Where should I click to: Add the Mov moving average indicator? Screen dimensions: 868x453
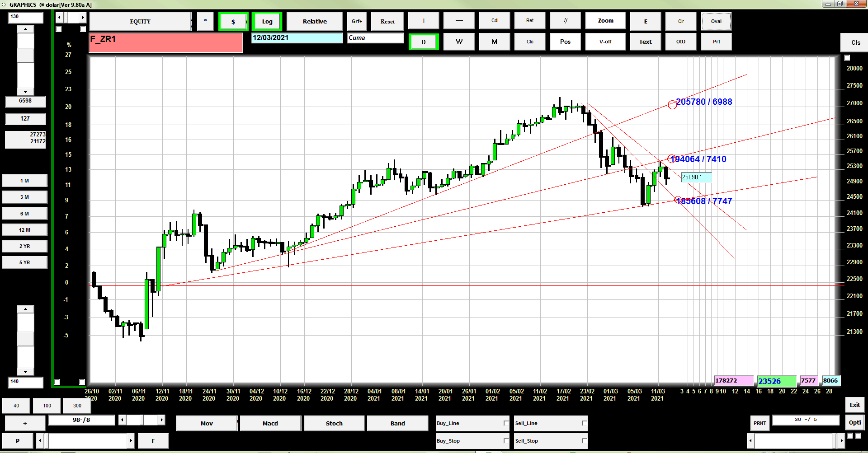point(207,423)
